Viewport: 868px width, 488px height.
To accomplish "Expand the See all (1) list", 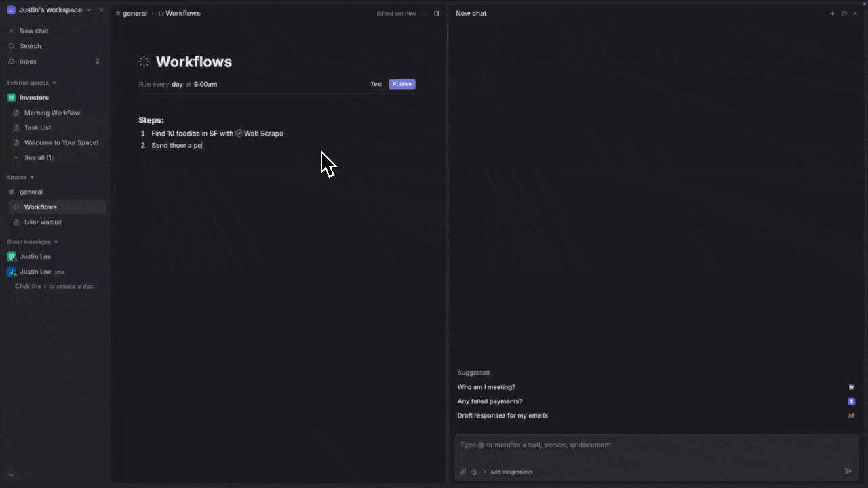I will pyautogui.click(x=38, y=157).
